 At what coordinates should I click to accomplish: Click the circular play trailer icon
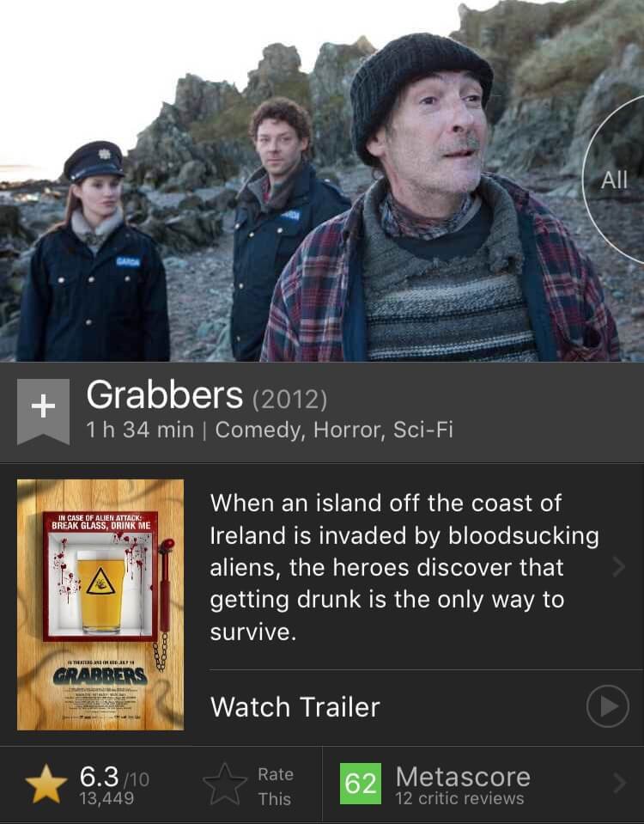point(608,706)
